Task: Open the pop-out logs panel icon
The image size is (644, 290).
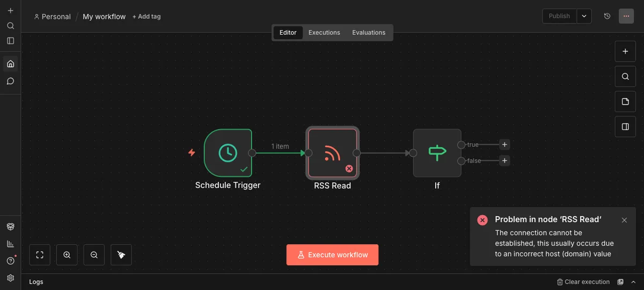Action: tap(621, 282)
